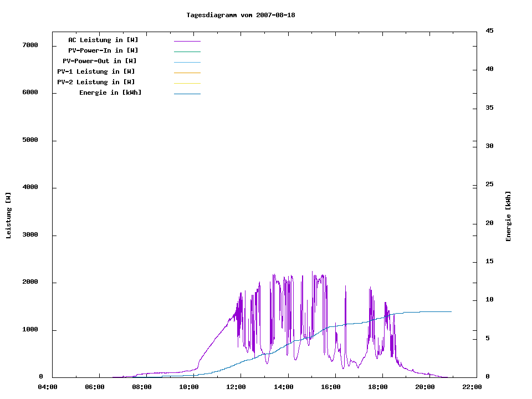Click the 22:00 time label on x-axis
Screen dimensions: 532x399
coord(472,387)
